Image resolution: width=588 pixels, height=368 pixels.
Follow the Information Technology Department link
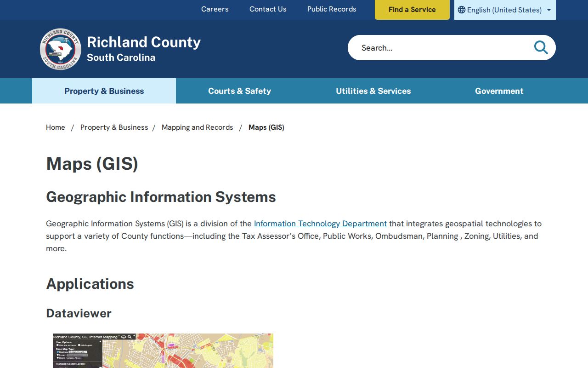point(320,224)
